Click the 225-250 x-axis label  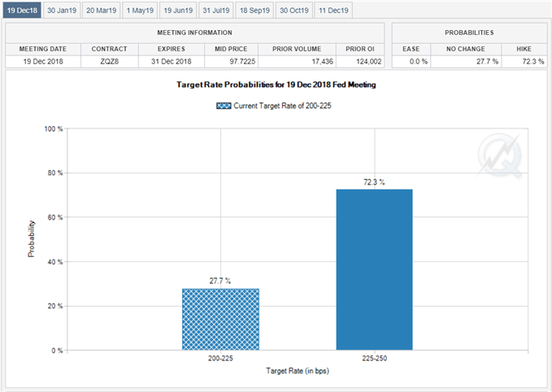pos(374,359)
